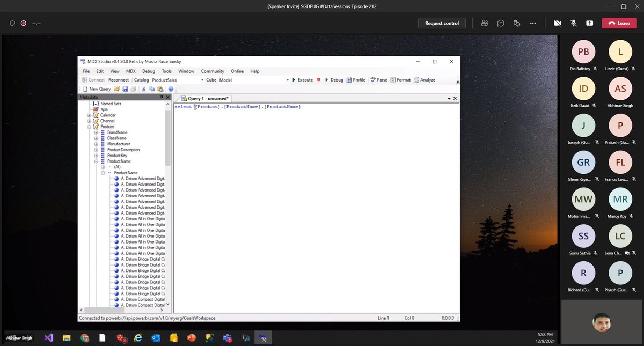
Task: Click Pio Balistoy participant avatar
Action: tap(583, 51)
